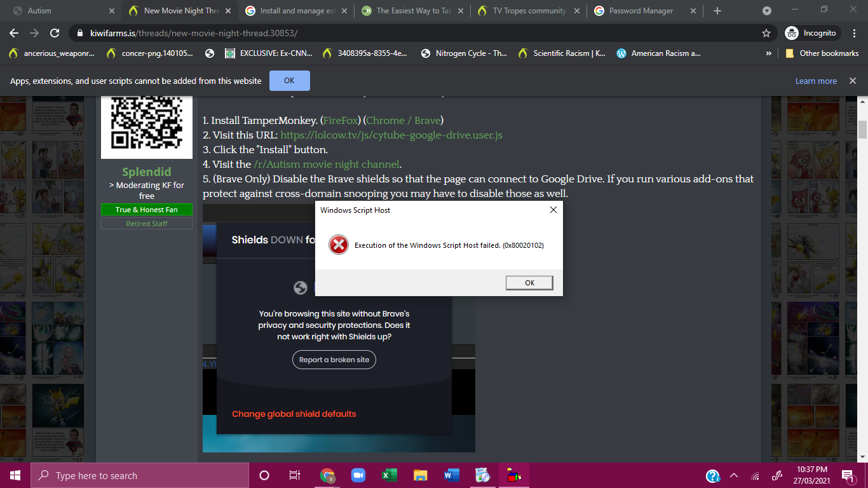
Task: Click Report a broken site in screenshot
Action: click(334, 360)
